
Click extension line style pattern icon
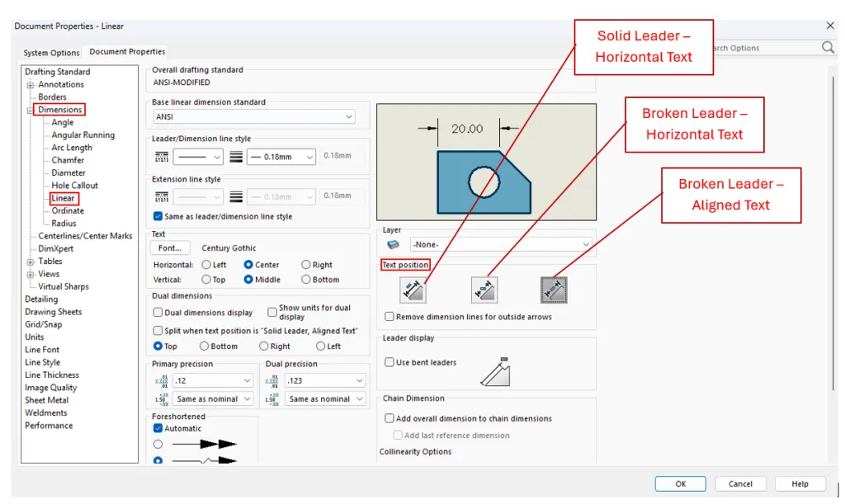pos(162,196)
